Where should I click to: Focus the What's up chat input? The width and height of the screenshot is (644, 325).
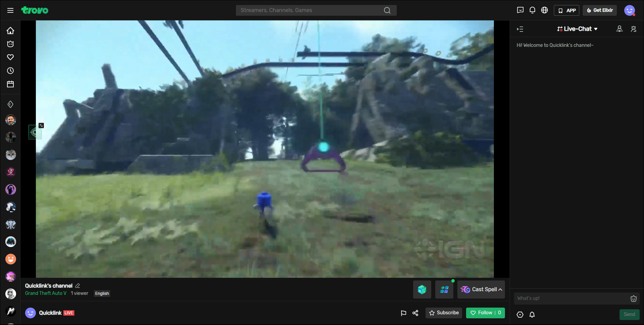[x=572, y=298]
